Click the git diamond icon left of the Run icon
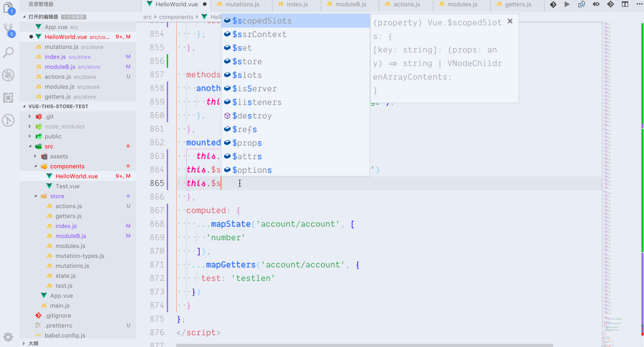The width and height of the screenshot is (644, 347). (x=553, y=5)
